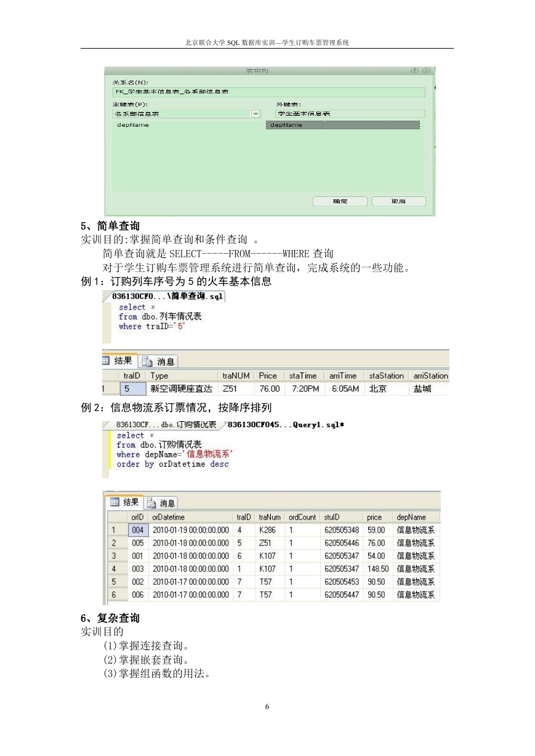Open the 消息 tab above the orDatetime grid
This screenshot has height=756, width=535.
pos(160,503)
